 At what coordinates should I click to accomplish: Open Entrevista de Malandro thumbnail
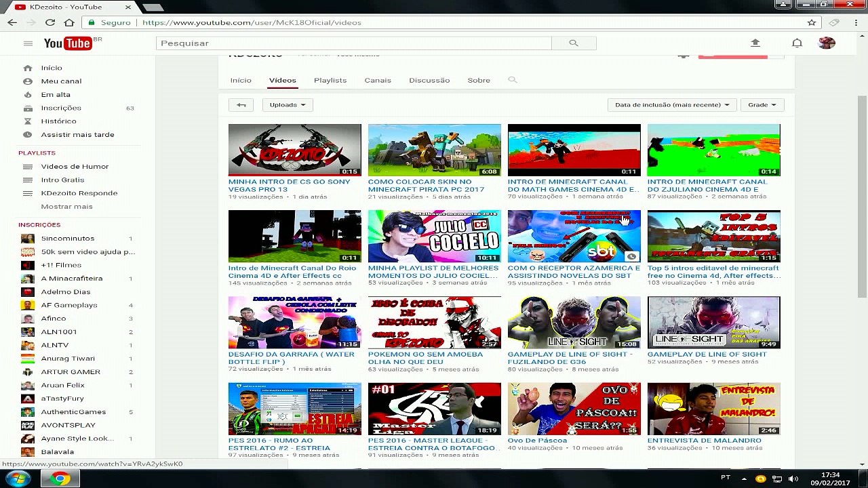[x=713, y=409]
